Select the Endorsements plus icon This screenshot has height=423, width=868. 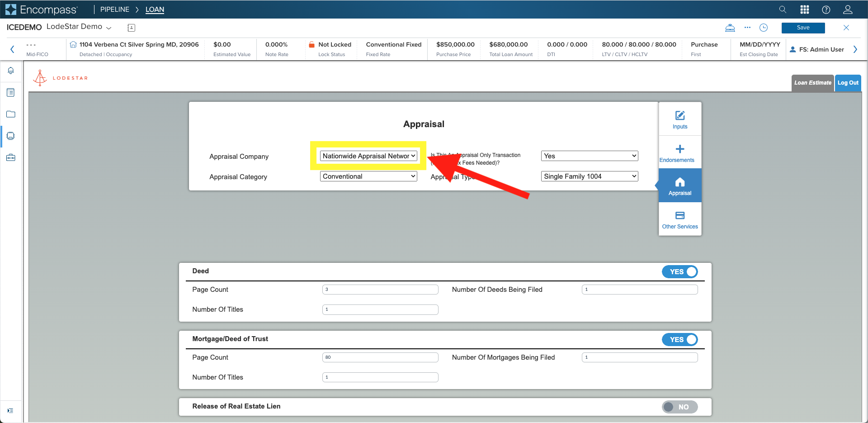pos(680,149)
